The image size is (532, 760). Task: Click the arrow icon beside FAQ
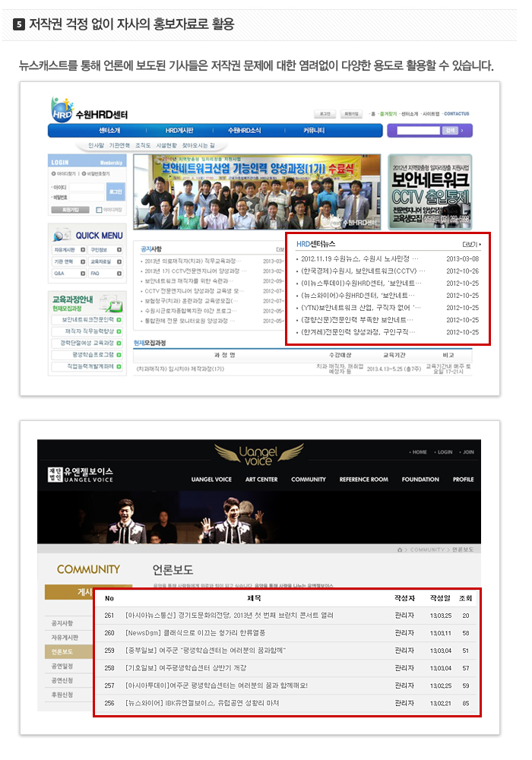pos(119,274)
